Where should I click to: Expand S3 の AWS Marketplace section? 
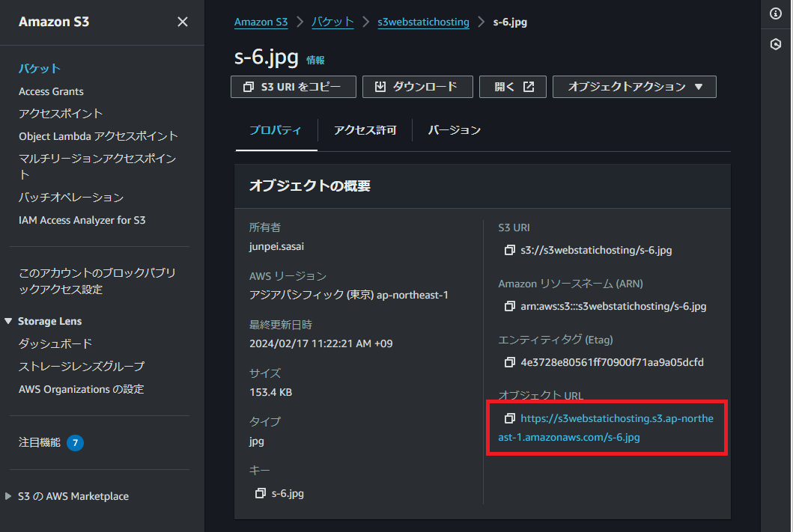(x=71, y=495)
